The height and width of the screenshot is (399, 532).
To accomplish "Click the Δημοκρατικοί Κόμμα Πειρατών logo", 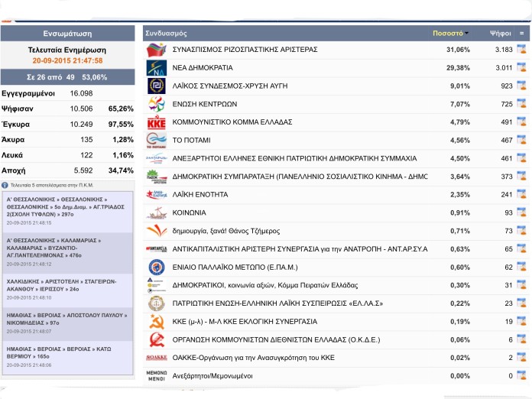I will (157, 285).
